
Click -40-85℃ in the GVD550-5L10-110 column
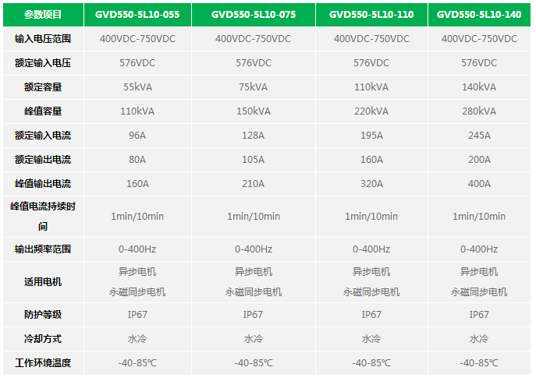[371, 363]
